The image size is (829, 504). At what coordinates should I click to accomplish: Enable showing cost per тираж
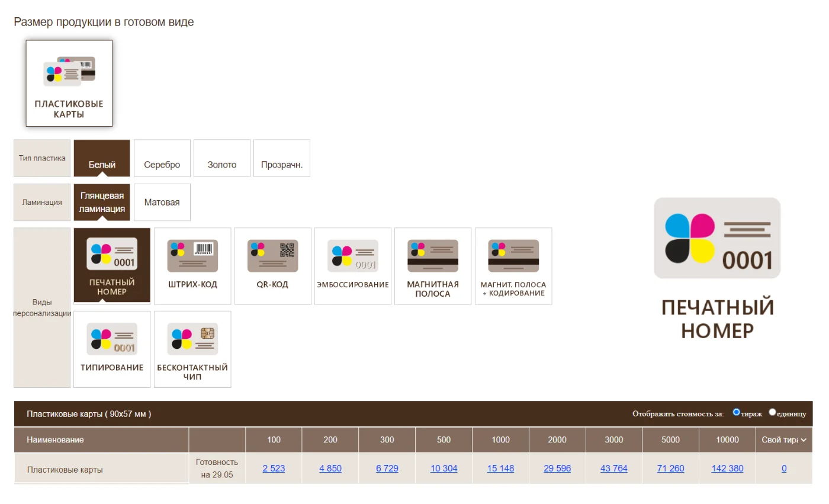click(x=737, y=412)
